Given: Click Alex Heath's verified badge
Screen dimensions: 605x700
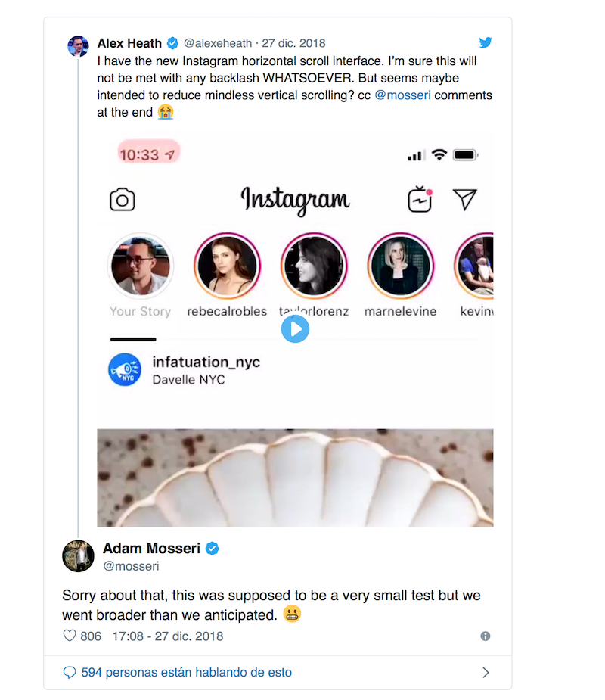Looking at the screenshot, I should coord(172,43).
